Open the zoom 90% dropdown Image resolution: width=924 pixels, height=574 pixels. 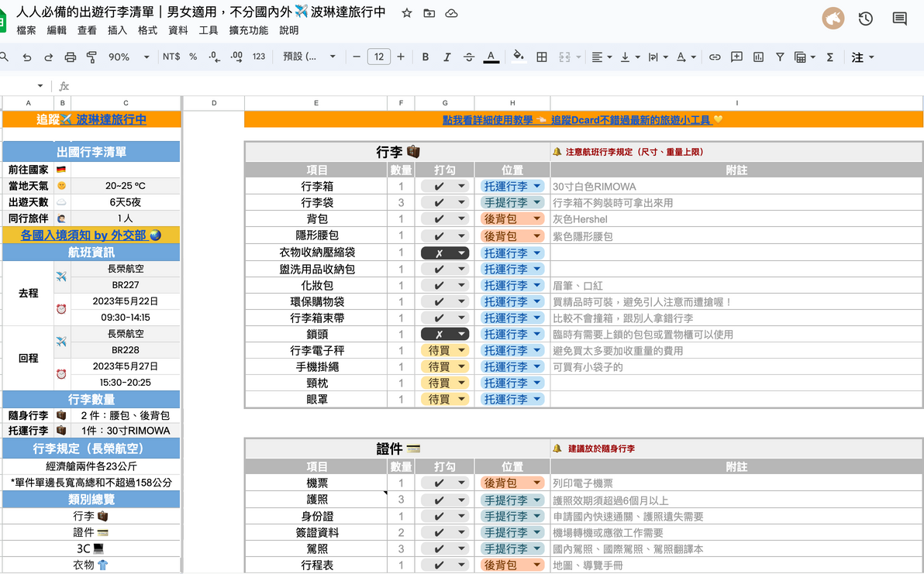coord(129,57)
